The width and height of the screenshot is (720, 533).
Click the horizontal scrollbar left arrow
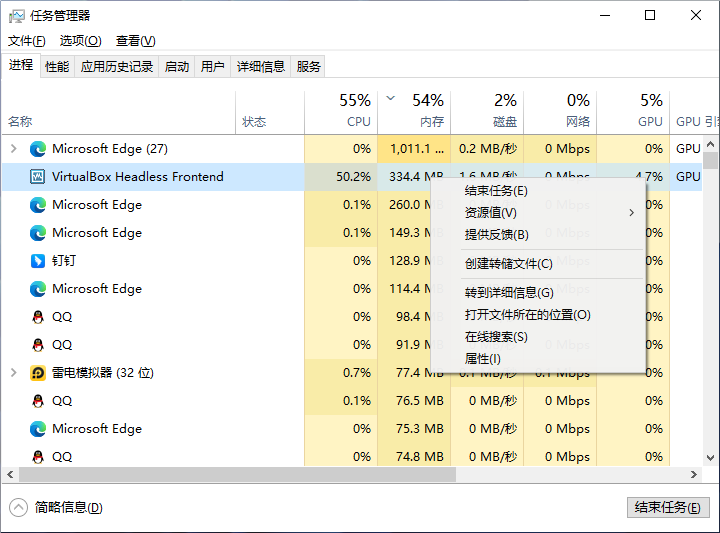pos(10,475)
